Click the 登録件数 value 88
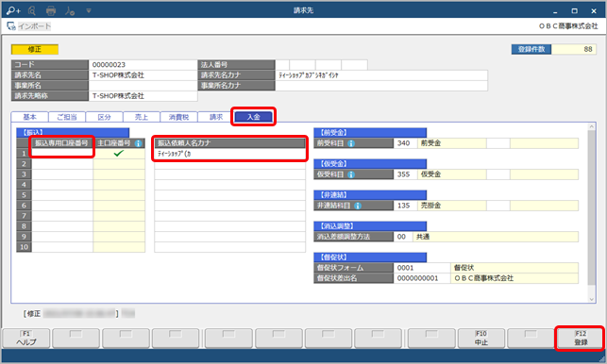This screenshot has height=364, width=607. coord(574,49)
